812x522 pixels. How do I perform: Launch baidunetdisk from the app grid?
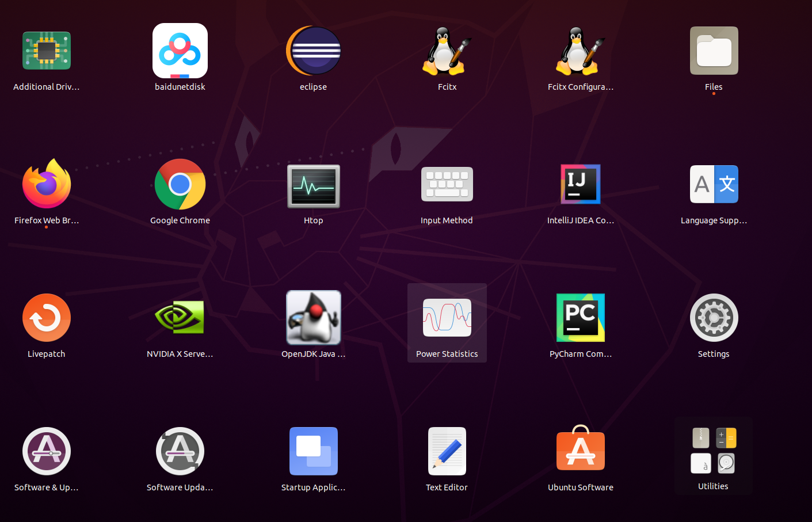[x=180, y=51]
